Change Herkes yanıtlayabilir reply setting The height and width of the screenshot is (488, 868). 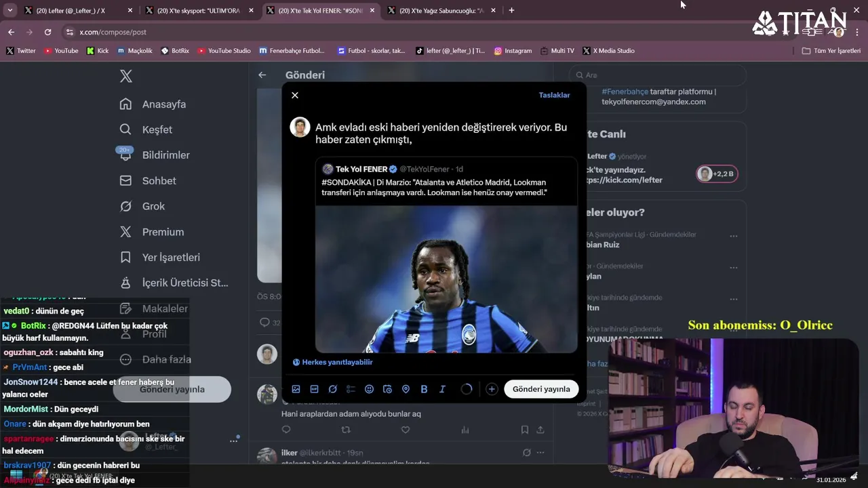pyautogui.click(x=332, y=362)
